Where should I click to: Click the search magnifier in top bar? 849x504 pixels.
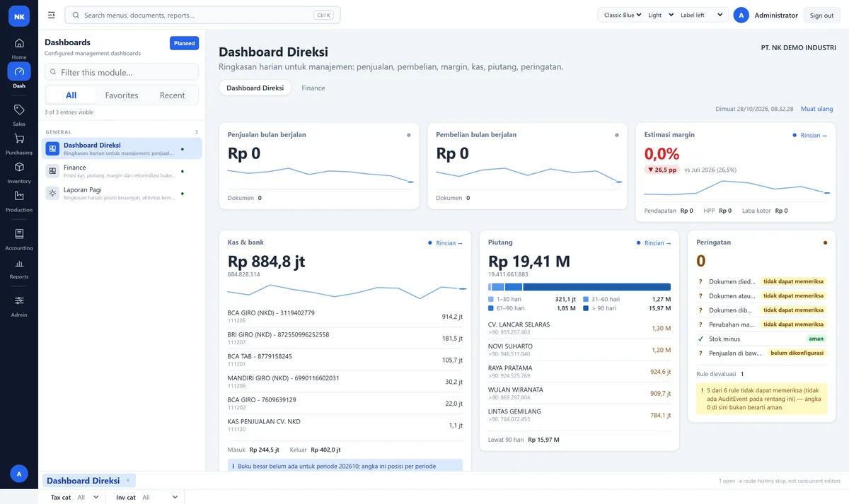click(76, 15)
